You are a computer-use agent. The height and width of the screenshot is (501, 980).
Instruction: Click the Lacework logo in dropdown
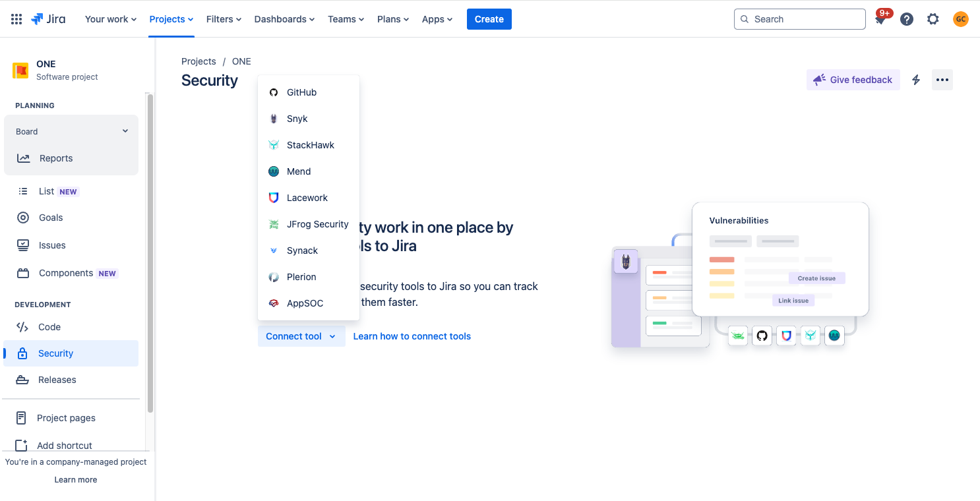(274, 198)
